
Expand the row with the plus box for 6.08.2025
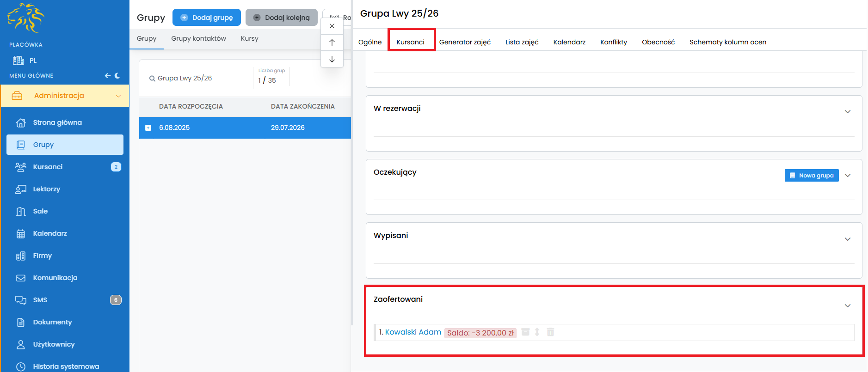click(148, 128)
